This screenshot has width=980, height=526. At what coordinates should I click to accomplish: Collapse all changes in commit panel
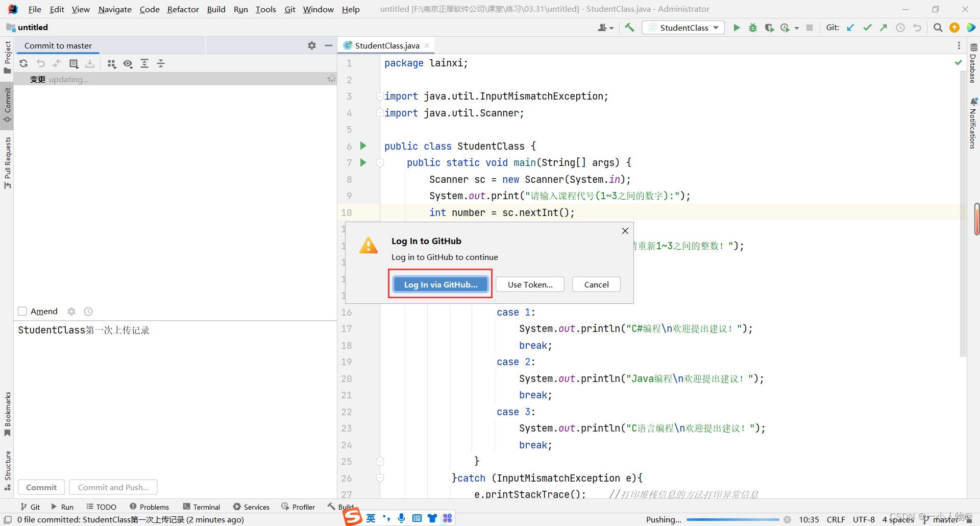pos(161,63)
